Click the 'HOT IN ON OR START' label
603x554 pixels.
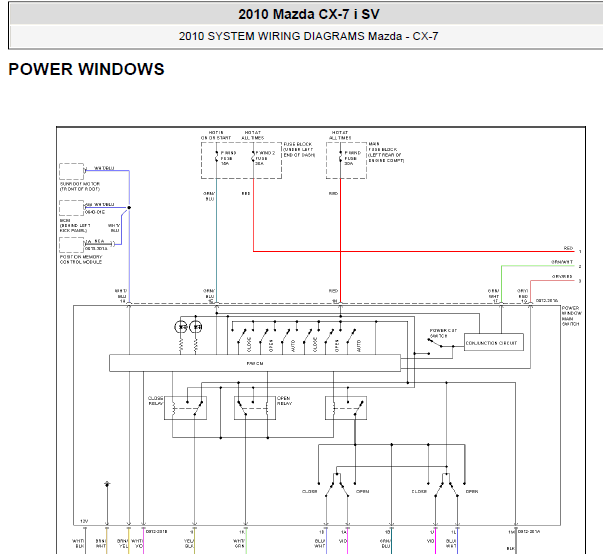[x=216, y=135]
